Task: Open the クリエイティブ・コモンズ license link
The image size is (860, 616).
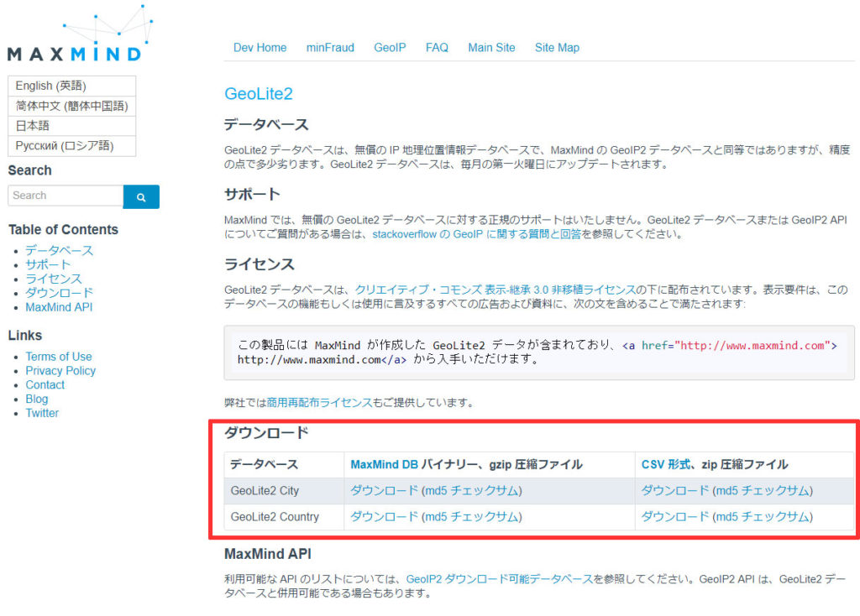Action: [495, 290]
